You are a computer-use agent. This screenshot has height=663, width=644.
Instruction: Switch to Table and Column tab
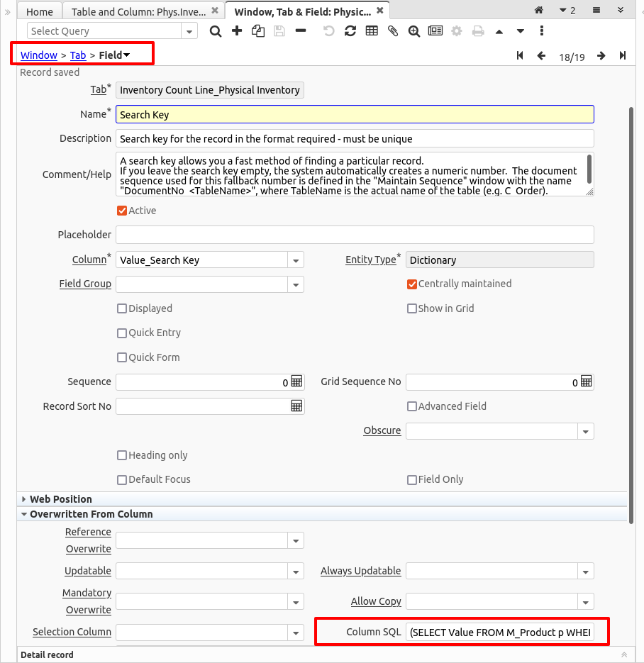point(139,11)
